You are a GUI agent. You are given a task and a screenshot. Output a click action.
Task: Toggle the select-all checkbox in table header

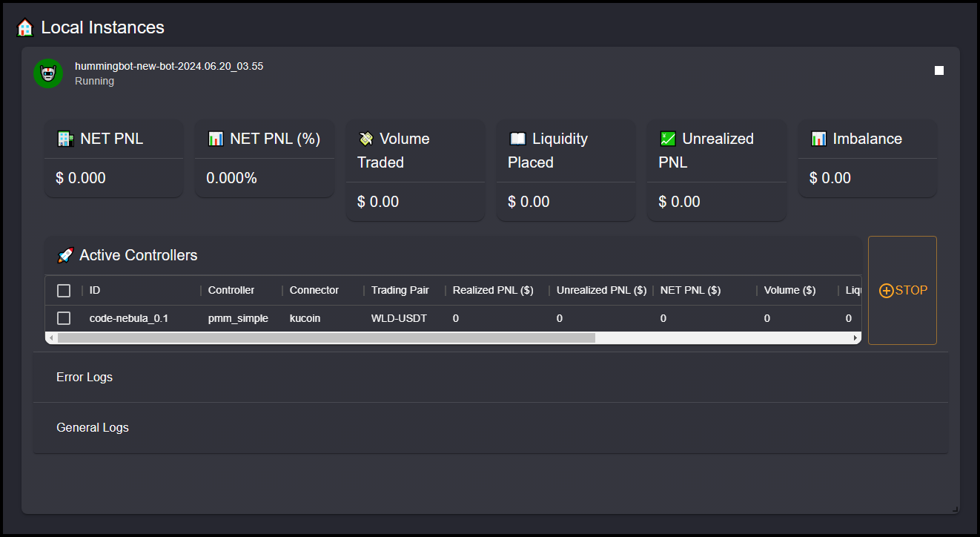[x=64, y=291]
